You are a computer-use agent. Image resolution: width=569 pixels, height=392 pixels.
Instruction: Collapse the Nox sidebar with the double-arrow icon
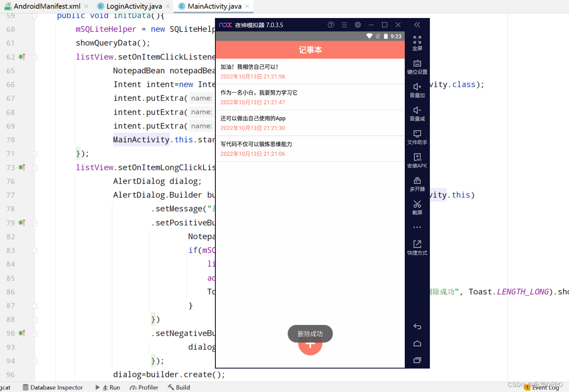point(417,25)
